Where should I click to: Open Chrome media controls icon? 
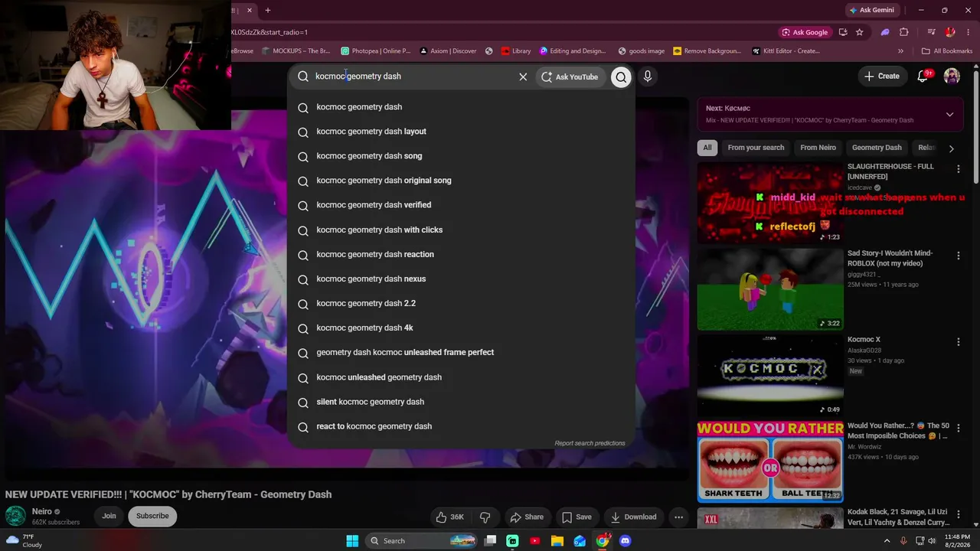click(931, 32)
